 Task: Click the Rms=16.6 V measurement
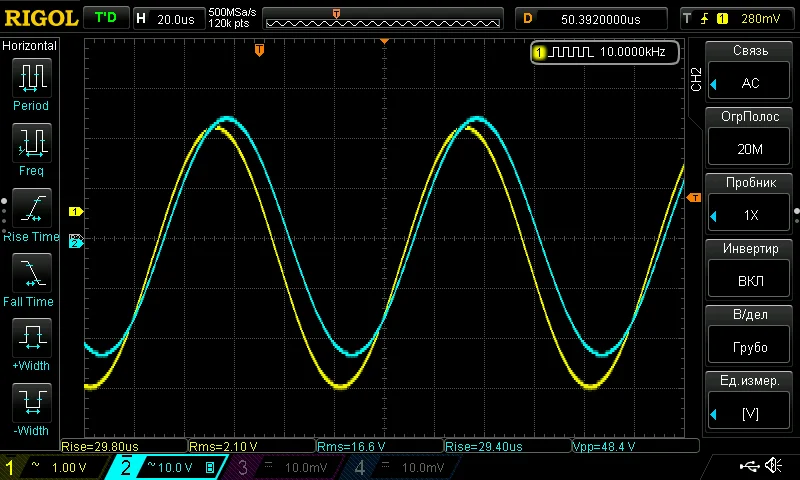[351, 447]
